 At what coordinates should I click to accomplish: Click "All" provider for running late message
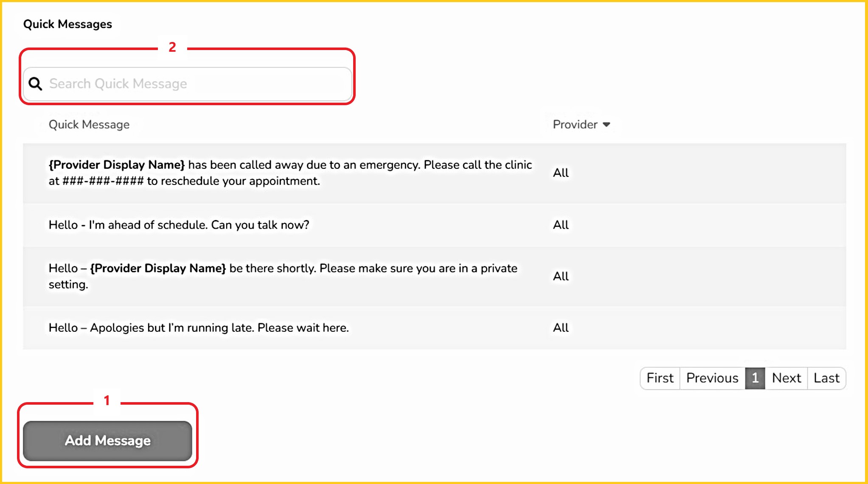click(x=561, y=328)
